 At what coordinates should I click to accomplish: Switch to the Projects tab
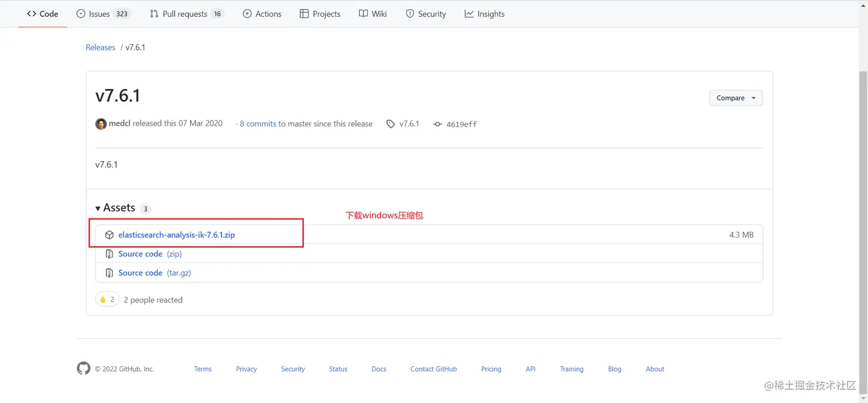click(320, 14)
